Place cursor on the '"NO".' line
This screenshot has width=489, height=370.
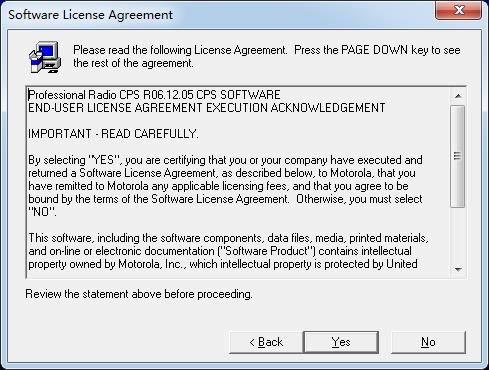coord(42,212)
